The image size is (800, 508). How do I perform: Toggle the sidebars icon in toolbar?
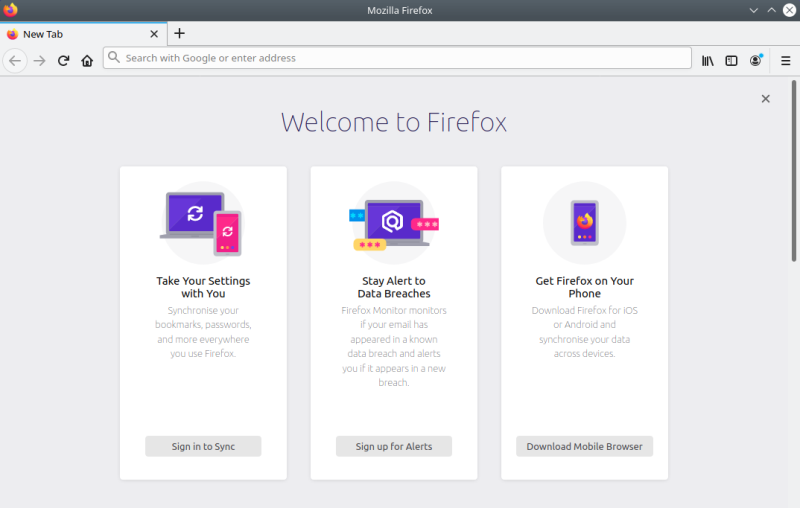tap(731, 61)
